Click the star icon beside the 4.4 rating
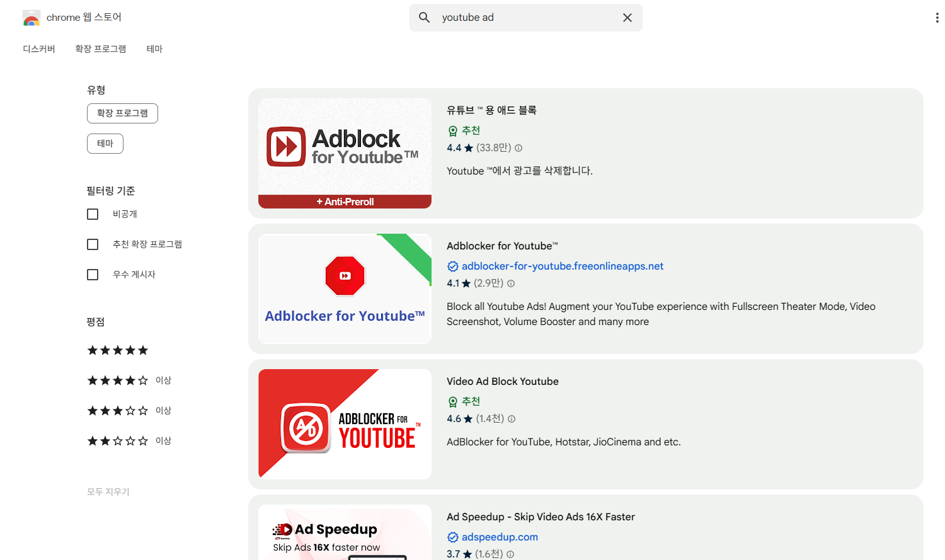The height and width of the screenshot is (560, 945). 468,148
